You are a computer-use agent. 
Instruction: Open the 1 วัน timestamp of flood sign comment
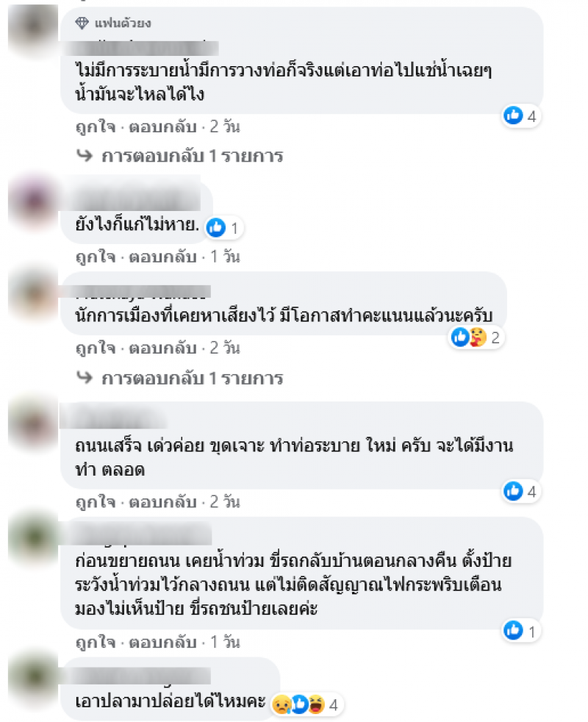(225, 642)
